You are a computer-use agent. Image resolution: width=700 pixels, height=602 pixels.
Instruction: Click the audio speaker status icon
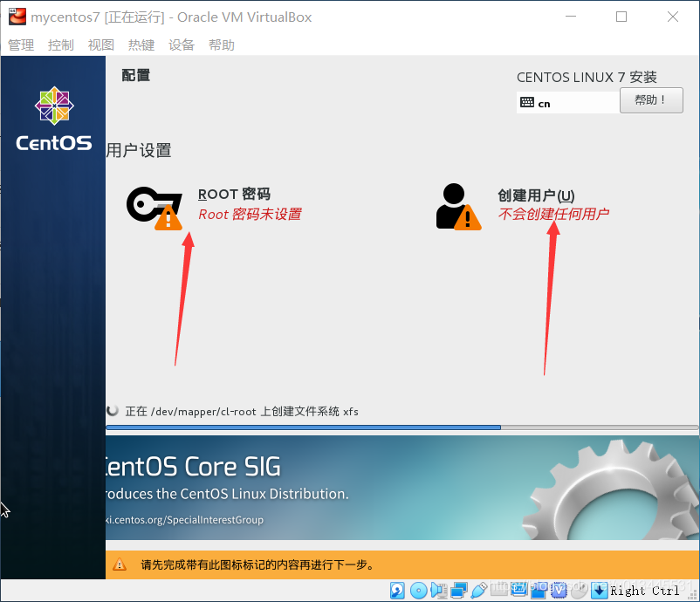pyautogui.click(x=439, y=591)
